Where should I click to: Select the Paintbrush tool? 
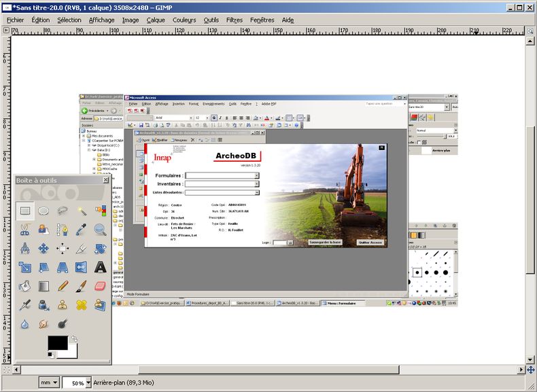coord(81,286)
